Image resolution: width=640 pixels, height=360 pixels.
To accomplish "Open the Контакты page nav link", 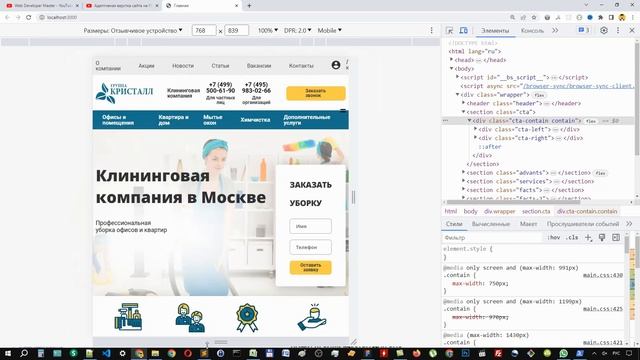I will tap(301, 66).
